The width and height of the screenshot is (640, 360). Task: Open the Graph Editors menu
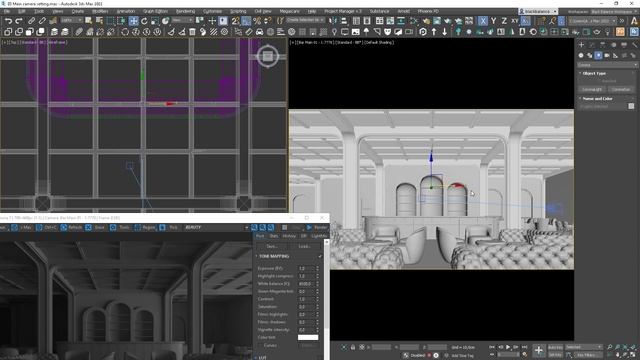[x=155, y=11]
